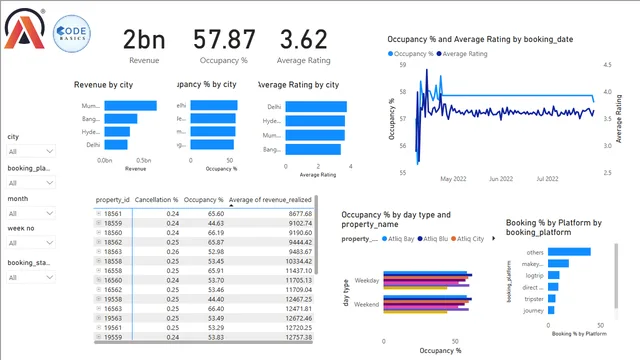Expand row for property 18558
Screen dimensions: 640x360
pyautogui.click(x=98, y=261)
